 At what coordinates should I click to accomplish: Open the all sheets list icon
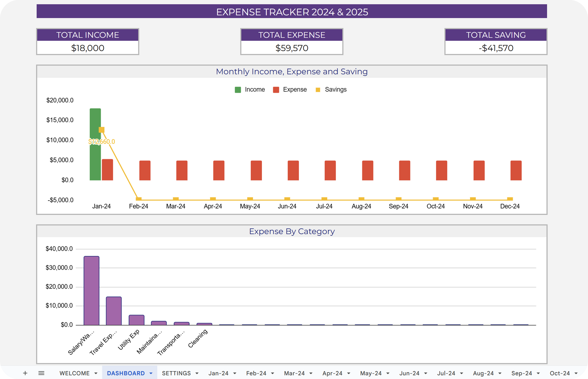pyautogui.click(x=41, y=373)
